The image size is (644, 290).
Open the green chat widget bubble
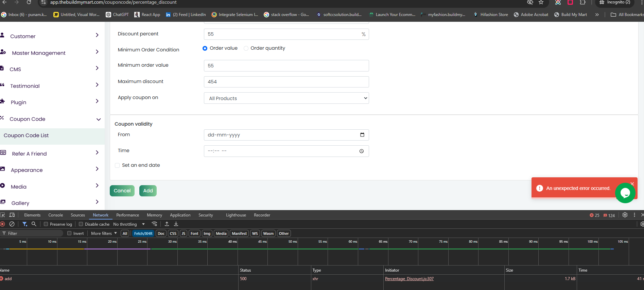(x=625, y=193)
